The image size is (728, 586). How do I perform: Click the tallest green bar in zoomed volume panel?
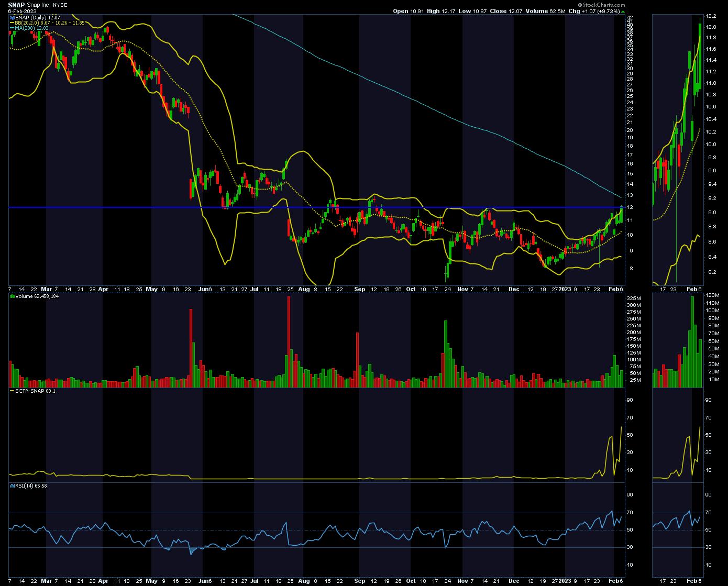coord(692,341)
